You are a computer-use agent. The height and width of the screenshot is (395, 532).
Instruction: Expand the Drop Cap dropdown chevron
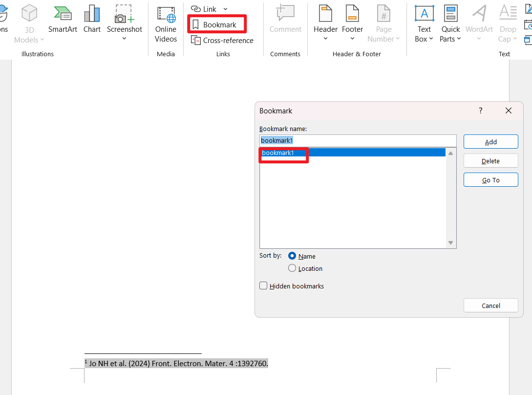(515, 39)
